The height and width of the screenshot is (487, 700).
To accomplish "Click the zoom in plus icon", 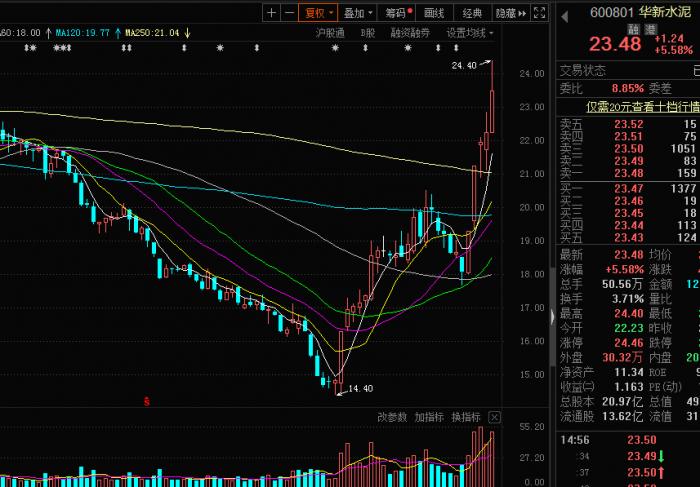I will click(x=272, y=13).
